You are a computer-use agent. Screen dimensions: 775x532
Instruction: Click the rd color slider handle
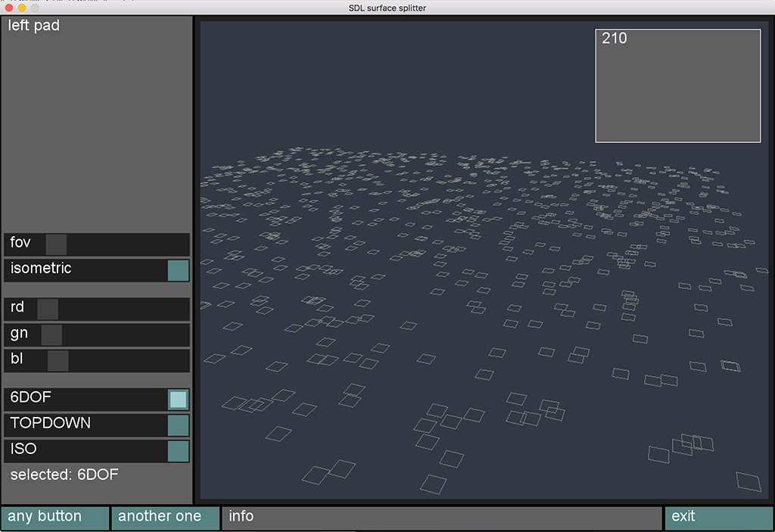coord(48,309)
